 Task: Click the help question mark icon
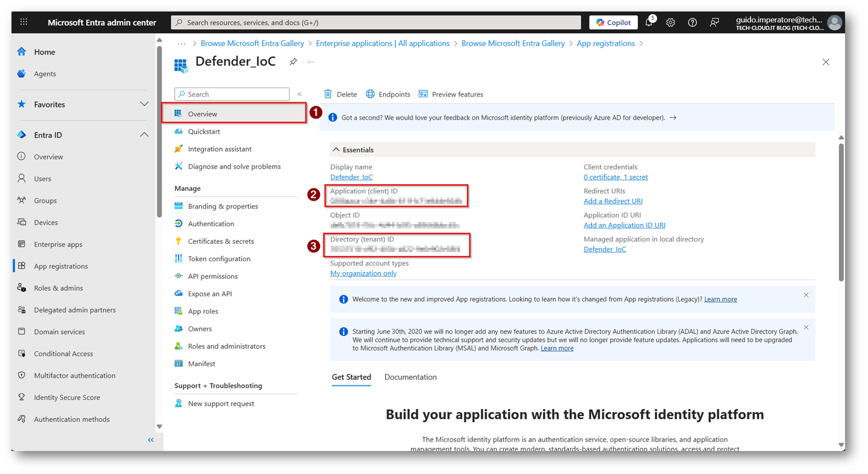[692, 22]
